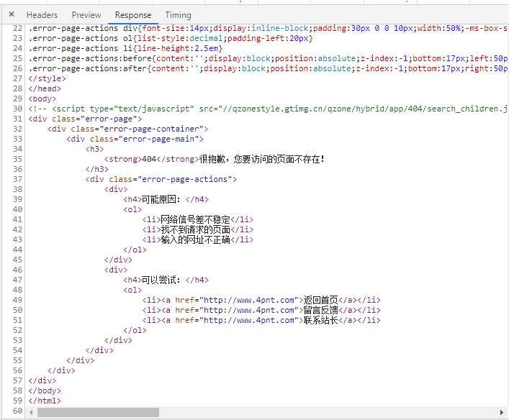Open the Preview tab
This screenshot has width=509, height=420.
pyautogui.click(x=86, y=15)
